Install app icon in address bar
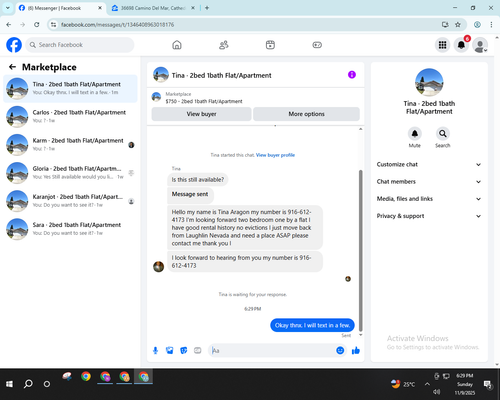Image resolution: width=500 pixels, height=400 pixels. point(445,25)
